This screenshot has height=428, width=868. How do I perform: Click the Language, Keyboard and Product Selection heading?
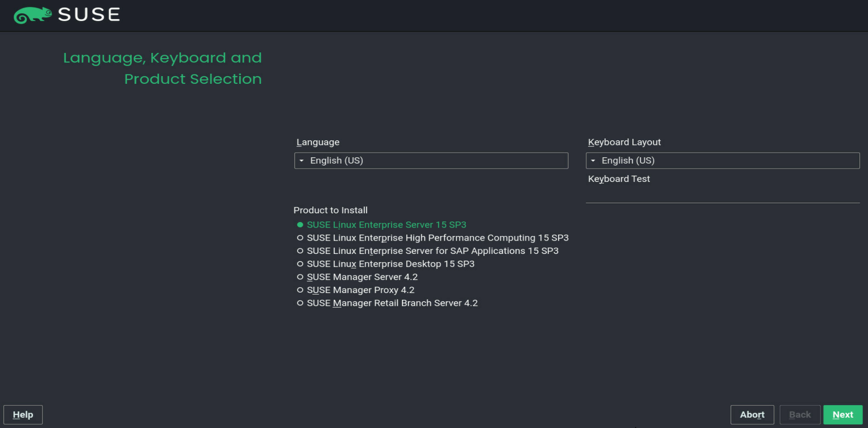click(x=162, y=68)
